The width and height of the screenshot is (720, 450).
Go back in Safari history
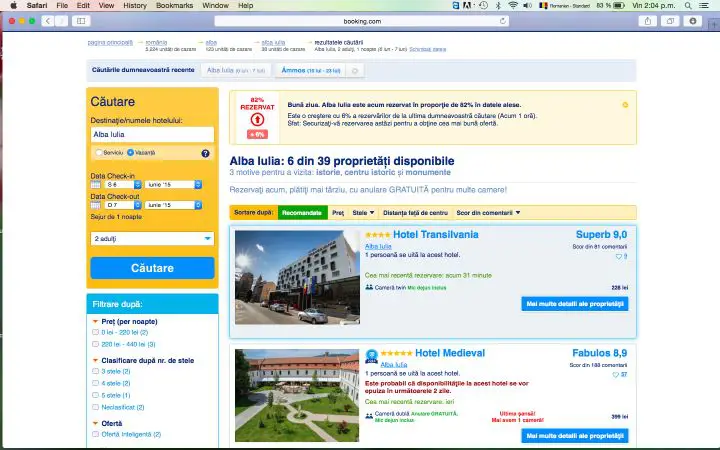pyautogui.click(x=48, y=21)
